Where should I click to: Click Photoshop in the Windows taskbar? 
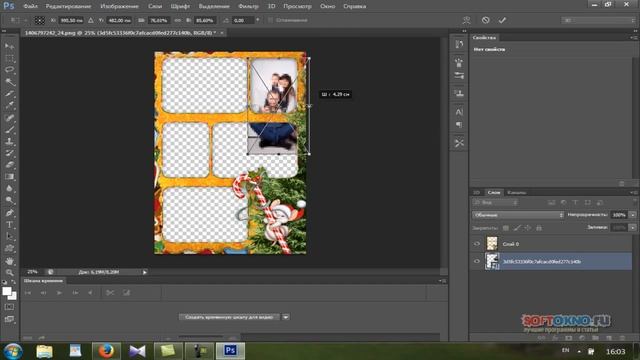point(230,351)
